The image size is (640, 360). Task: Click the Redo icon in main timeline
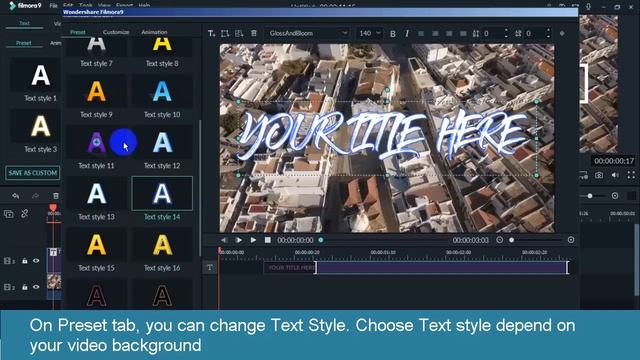36,196
